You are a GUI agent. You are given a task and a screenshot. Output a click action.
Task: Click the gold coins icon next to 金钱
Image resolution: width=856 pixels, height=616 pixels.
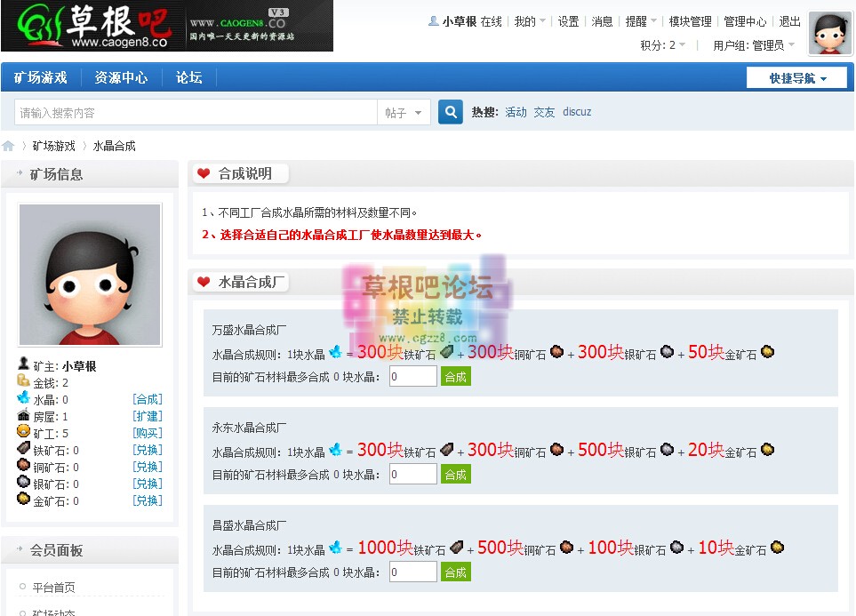(x=22, y=380)
